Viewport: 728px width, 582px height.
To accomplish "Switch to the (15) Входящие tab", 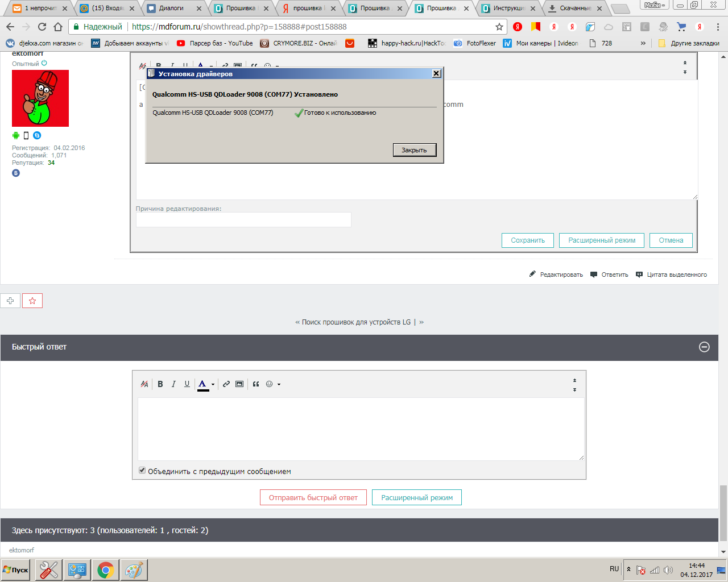I will coord(107,9).
